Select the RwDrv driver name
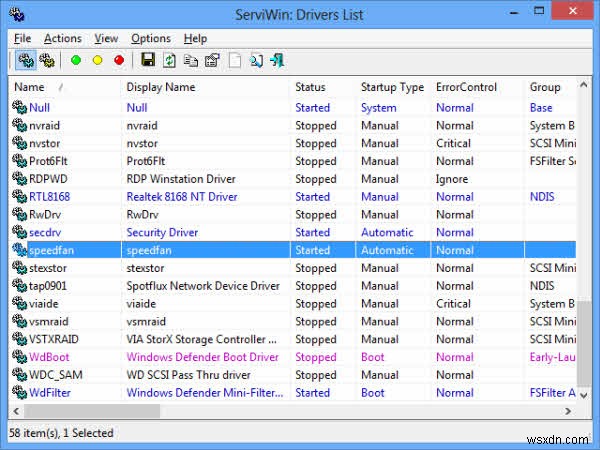 click(x=45, y=214)
